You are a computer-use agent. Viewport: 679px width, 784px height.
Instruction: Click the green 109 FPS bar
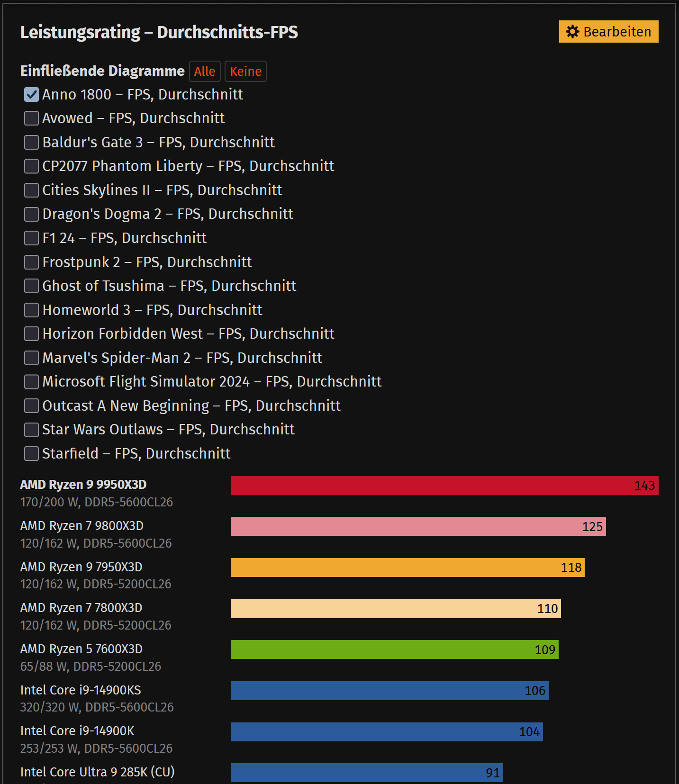[x=395, y=649]
